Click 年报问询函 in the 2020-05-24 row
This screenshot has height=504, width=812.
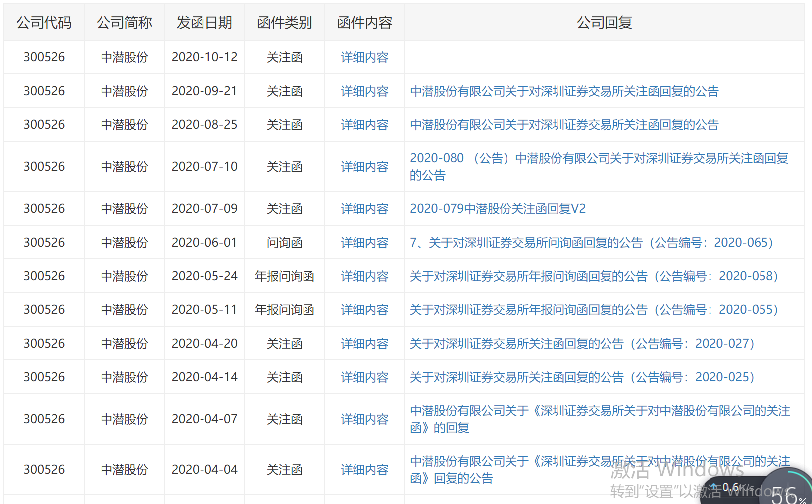click(285, 276)
